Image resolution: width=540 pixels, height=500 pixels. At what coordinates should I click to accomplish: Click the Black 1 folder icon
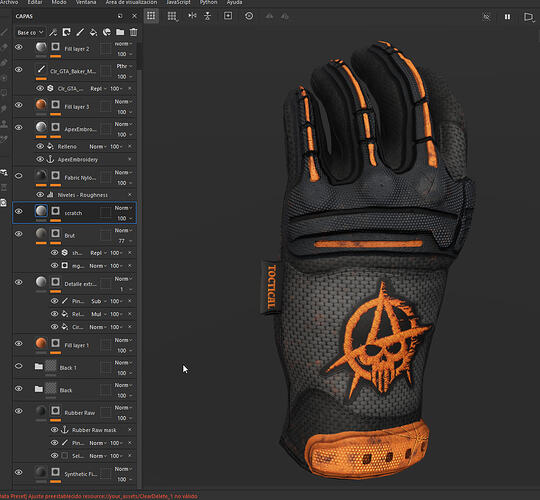[x=39, y=366]
